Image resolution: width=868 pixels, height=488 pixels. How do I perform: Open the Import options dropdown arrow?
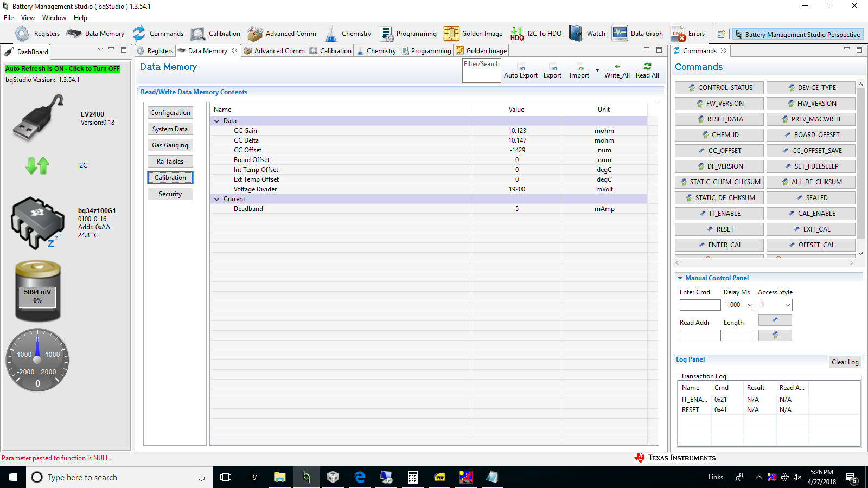pyautogui.click(x=597, y=70)
